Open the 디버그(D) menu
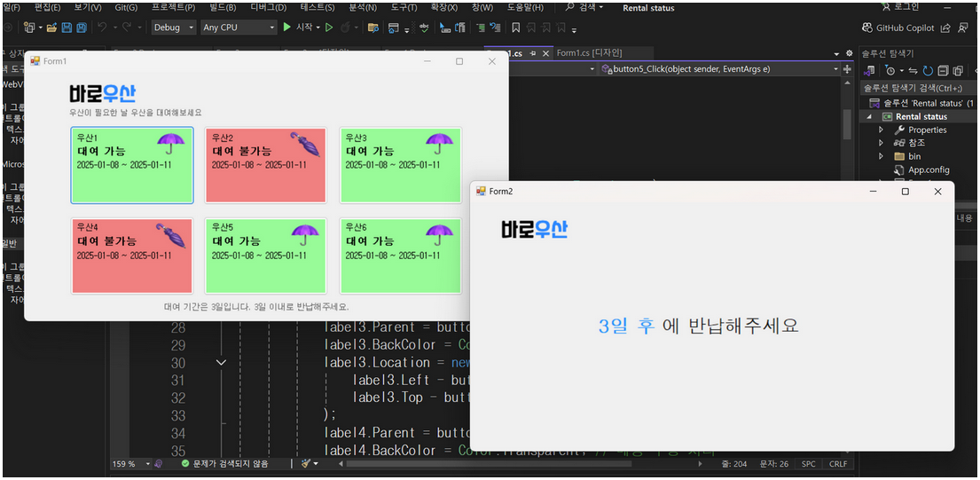This screenshot has height=480, width=980. (x=268, y=7)
